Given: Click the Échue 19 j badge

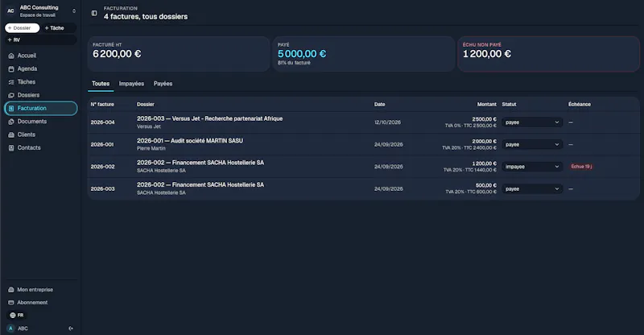Looking at the screenshot, I should [x=581, y=167].
